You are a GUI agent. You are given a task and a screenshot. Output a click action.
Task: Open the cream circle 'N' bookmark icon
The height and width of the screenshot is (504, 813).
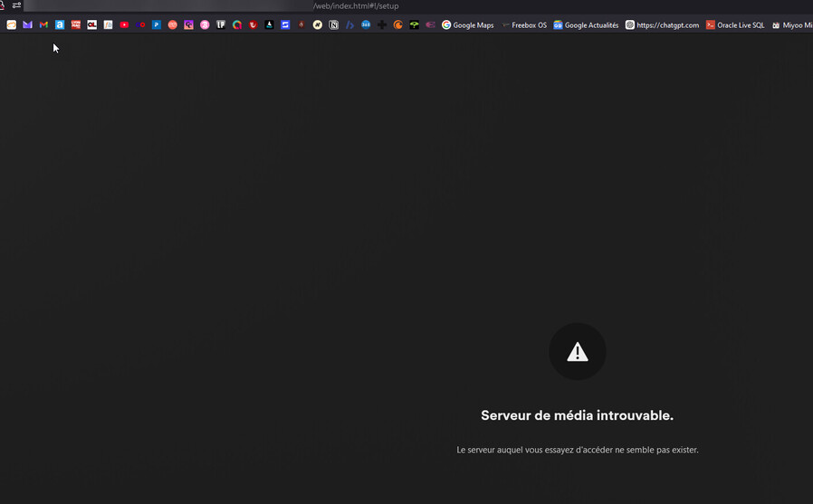click(x=317, y=24)
